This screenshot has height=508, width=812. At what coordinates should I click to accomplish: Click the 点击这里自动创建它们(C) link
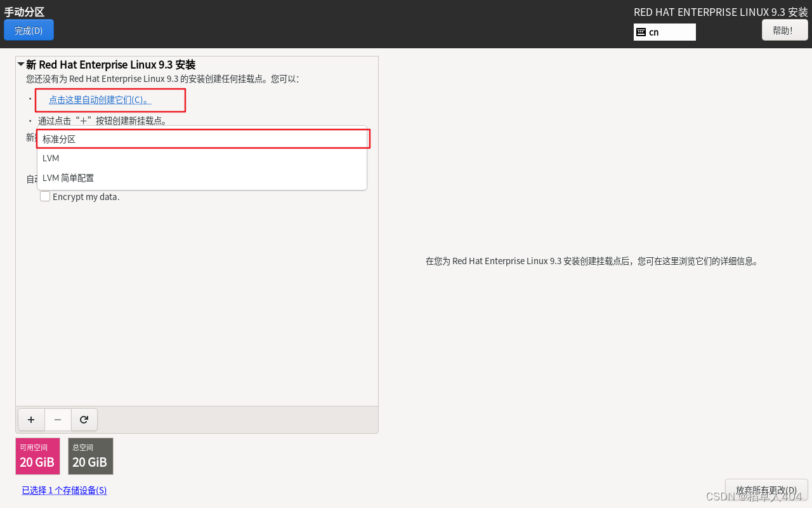click(x=100, y=100)
